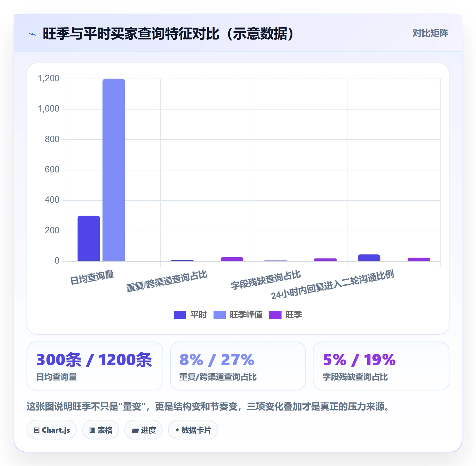
Task: Click the 200 y-axis value
Action: tap(52, 230)
